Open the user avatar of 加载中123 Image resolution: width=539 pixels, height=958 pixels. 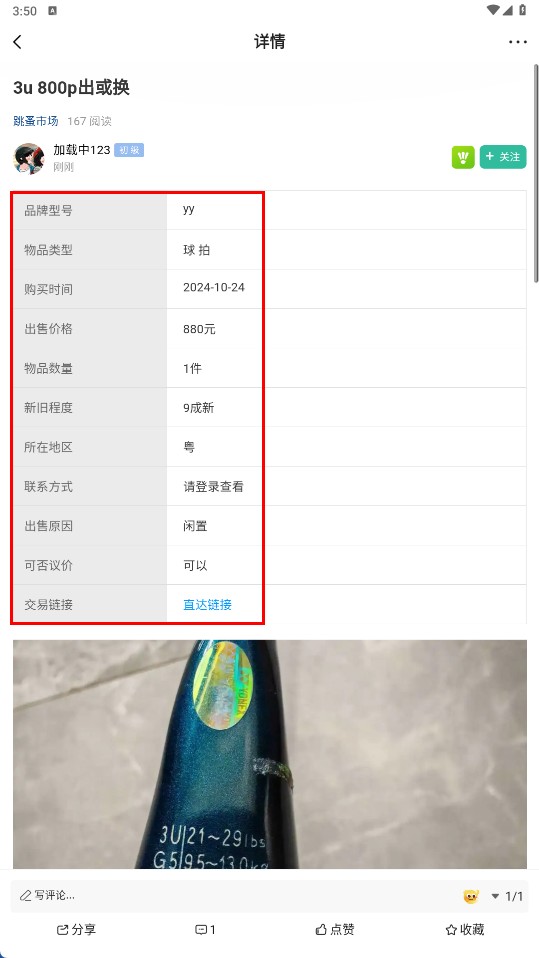point(29,159)
